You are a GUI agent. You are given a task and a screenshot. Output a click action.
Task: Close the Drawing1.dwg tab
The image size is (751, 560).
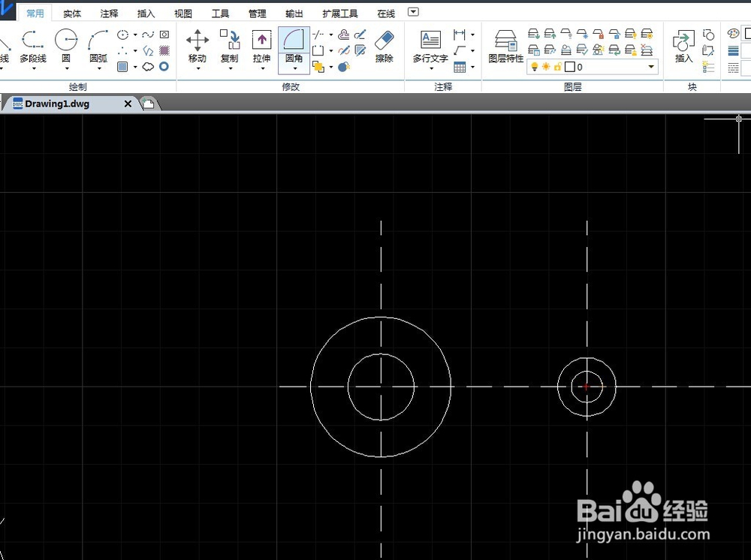click(128, 104)
